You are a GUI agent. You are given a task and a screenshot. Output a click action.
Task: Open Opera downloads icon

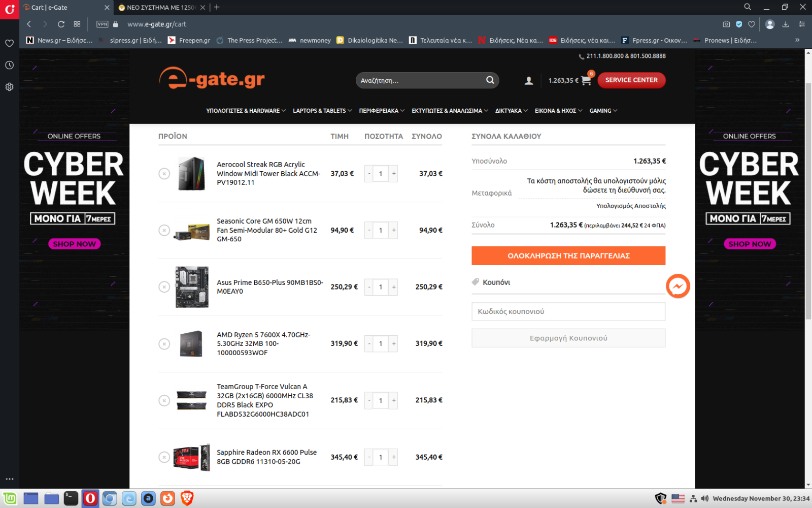[786, 24]
